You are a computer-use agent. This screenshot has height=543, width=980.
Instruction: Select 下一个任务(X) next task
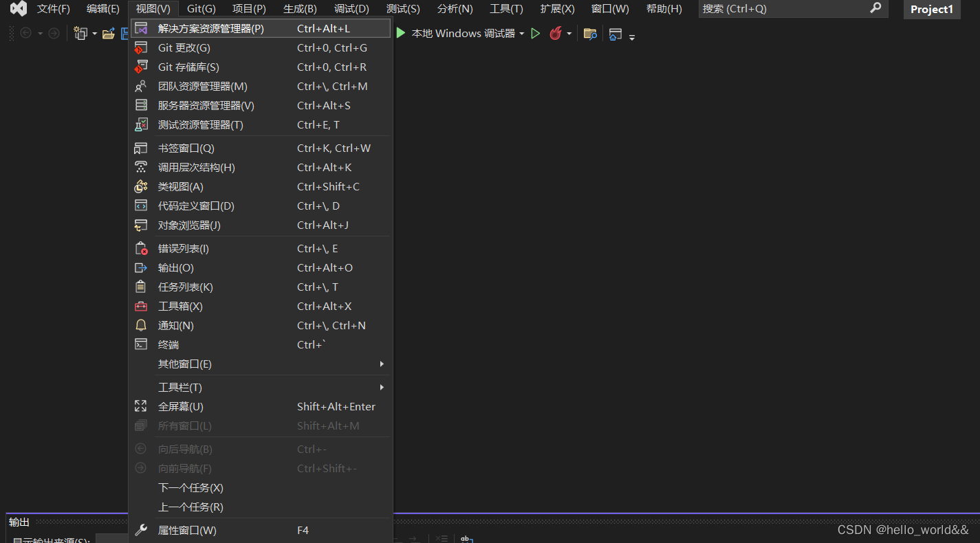(x=261, y=487)
